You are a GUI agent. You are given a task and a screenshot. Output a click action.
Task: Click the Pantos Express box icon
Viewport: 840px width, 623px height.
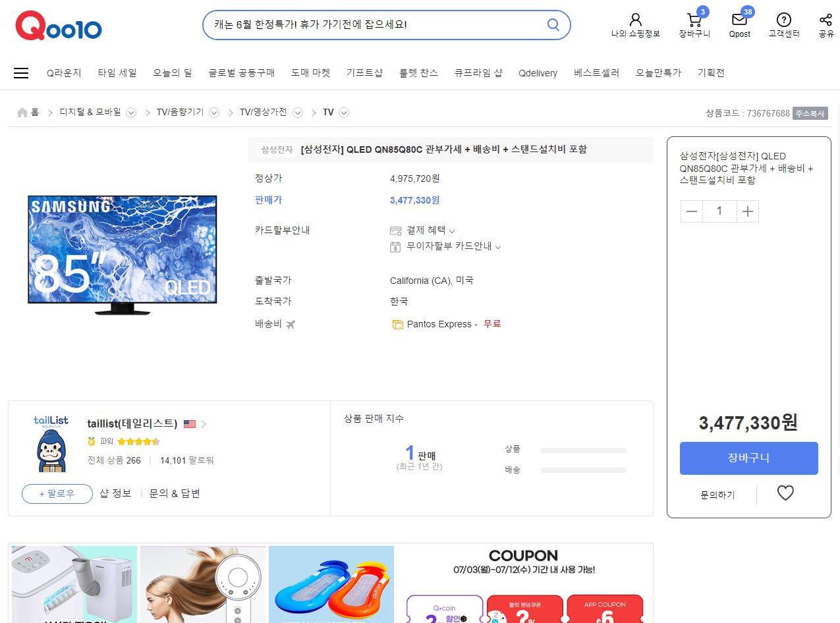tap(397, 325)
